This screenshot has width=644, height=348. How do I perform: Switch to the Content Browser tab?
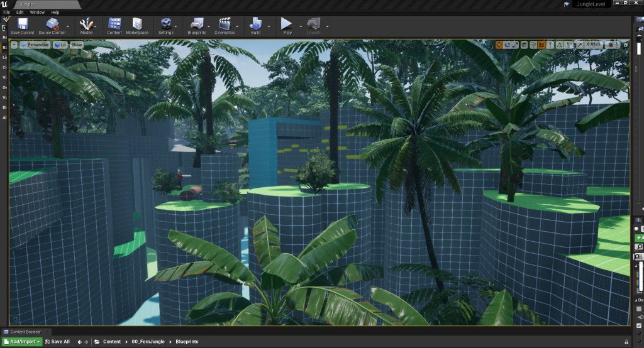(x=25, y=332)
